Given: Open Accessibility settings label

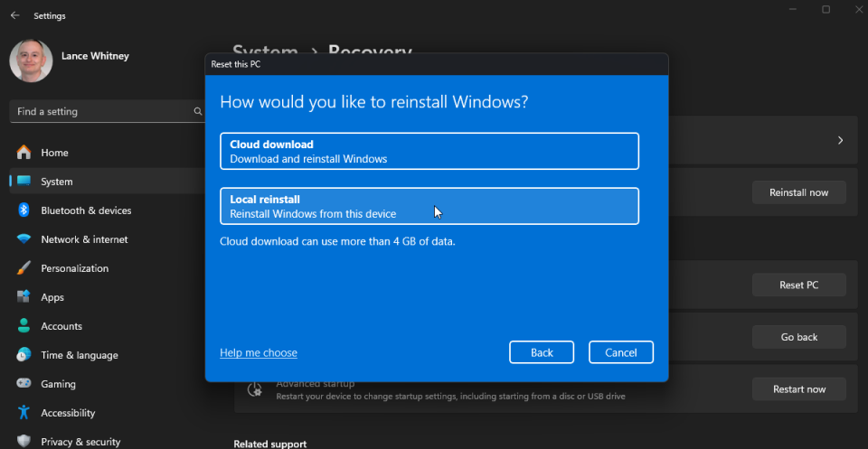Looking at the screenshot, I should 68,413.
